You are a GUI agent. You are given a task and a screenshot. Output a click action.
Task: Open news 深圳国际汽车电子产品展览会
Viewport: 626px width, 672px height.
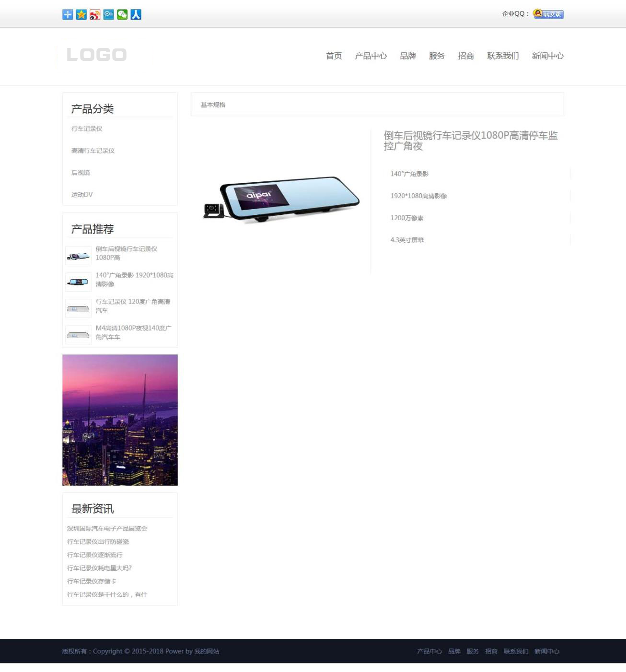point(107,529)
